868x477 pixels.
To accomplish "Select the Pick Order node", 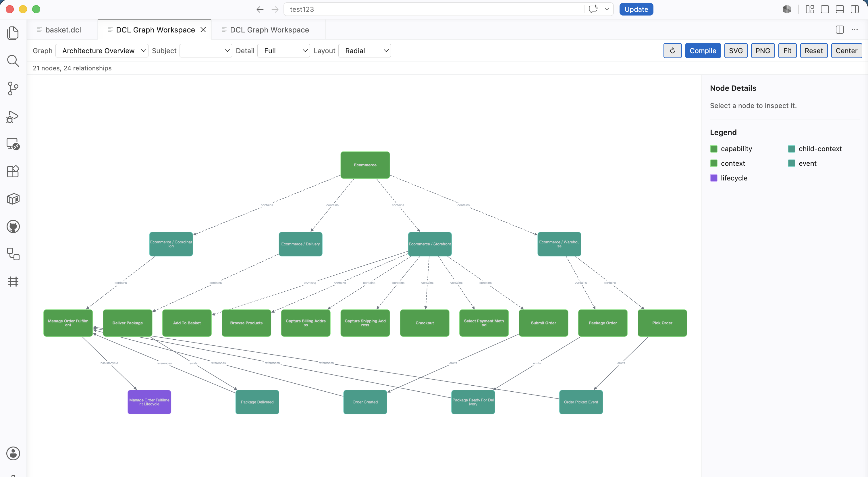I will pyautogui.click(x=662, y=323).
